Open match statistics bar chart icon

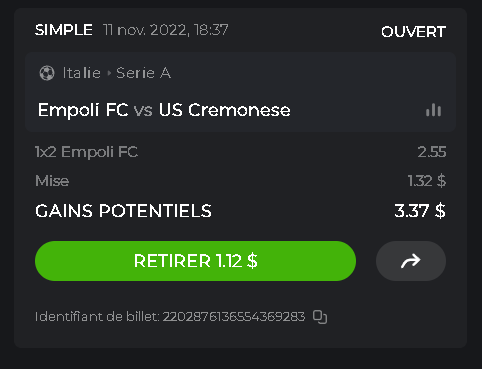click(433, 110)
